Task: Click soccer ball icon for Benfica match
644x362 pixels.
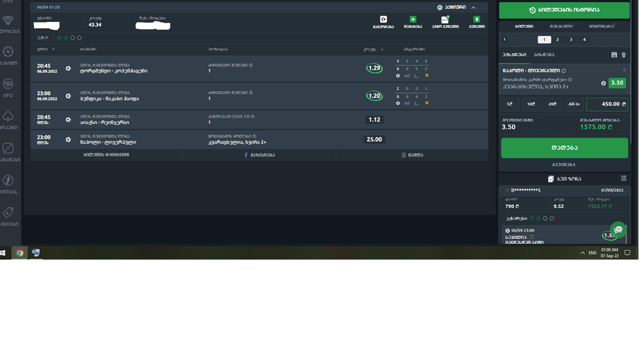Action: pos(69,96)
